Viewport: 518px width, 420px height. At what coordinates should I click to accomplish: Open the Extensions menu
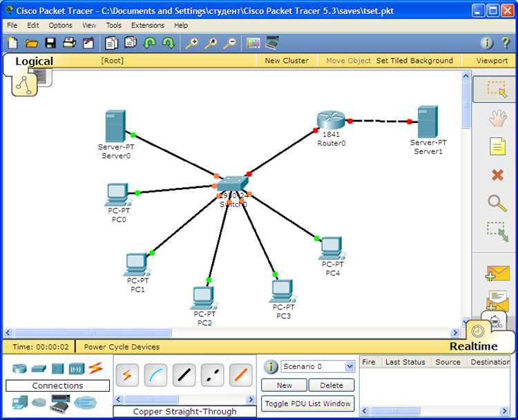tap(148, 25)
